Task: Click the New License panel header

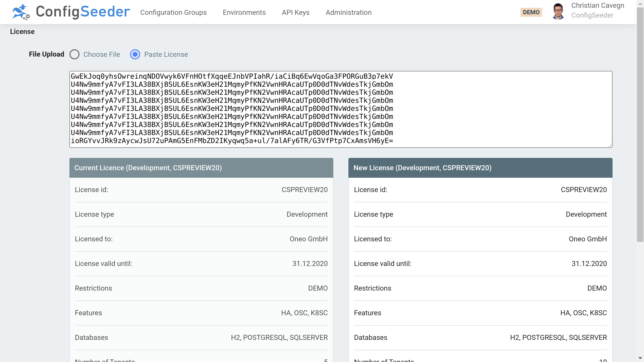Action: (480, 168)
